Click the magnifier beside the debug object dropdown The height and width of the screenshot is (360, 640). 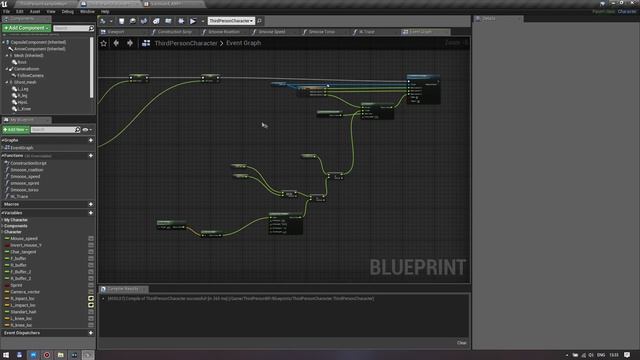coord(260,21)
